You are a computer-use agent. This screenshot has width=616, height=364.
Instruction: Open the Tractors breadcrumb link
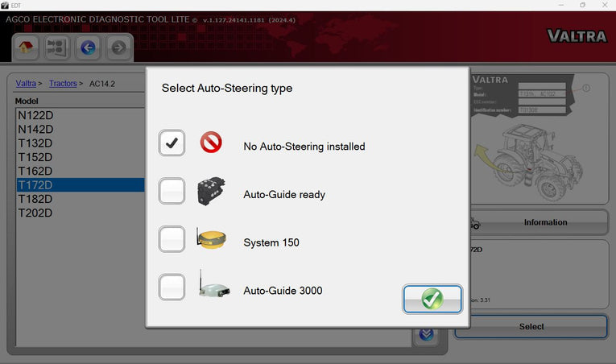coord(63,84)
